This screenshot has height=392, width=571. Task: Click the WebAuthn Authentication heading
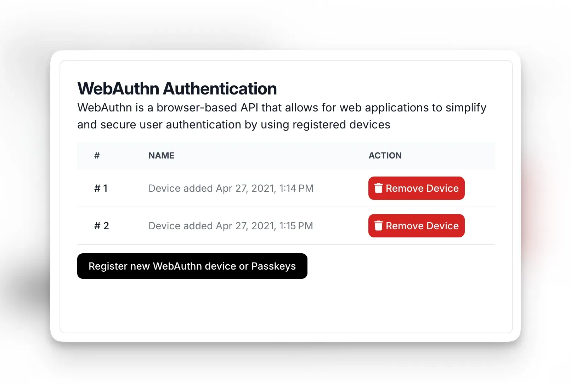[x=176, y=88]
